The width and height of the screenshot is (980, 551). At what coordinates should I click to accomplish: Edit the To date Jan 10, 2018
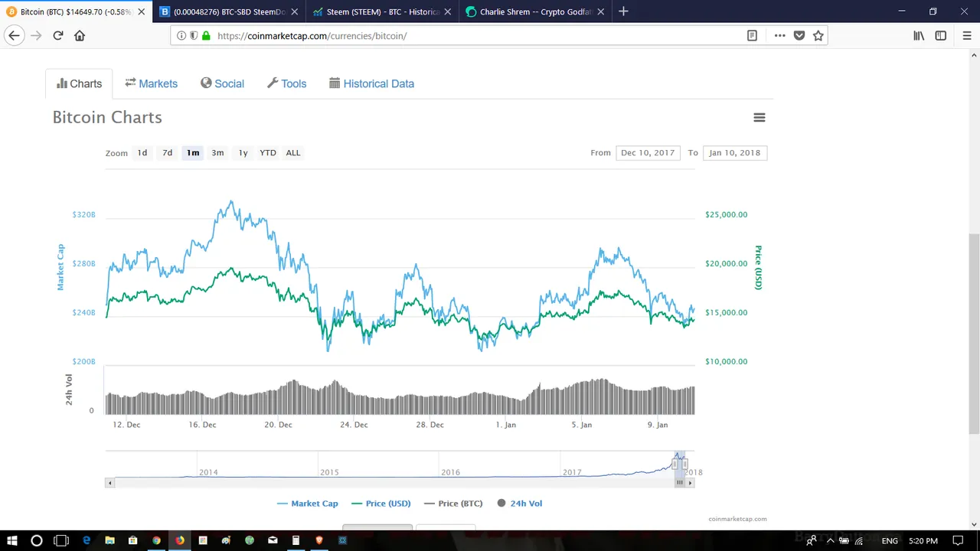tap(735, 152)
